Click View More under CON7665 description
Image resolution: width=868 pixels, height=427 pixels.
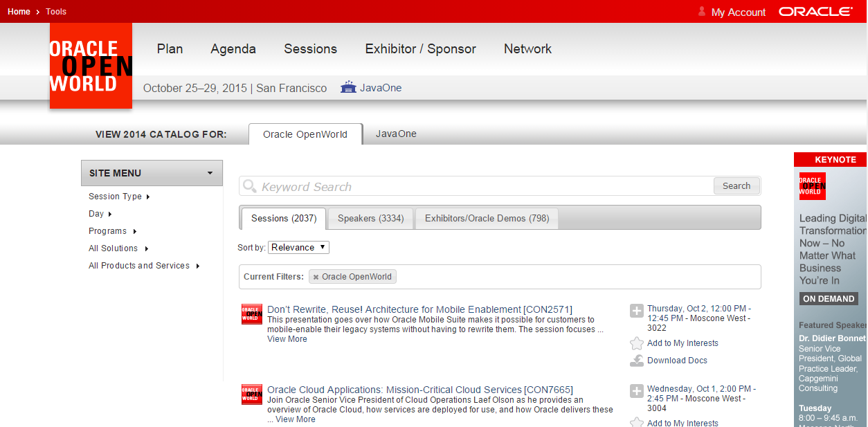coord(296,419)
